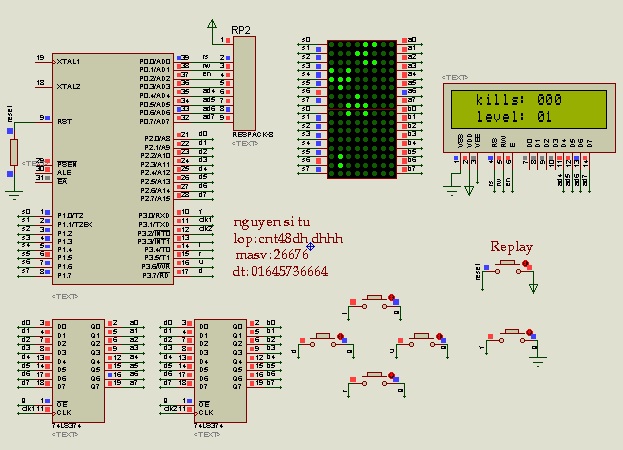Select the microcontroller body near XTAL1
Image resolution: width=623 pixels, height=450 pixels.
(x=113, y=169)
